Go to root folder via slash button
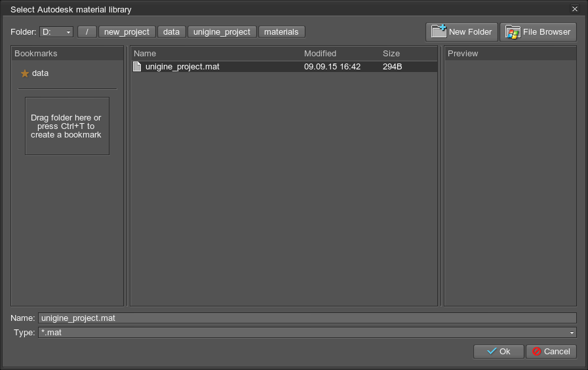The image size is (588, 370). coord(87,31)
